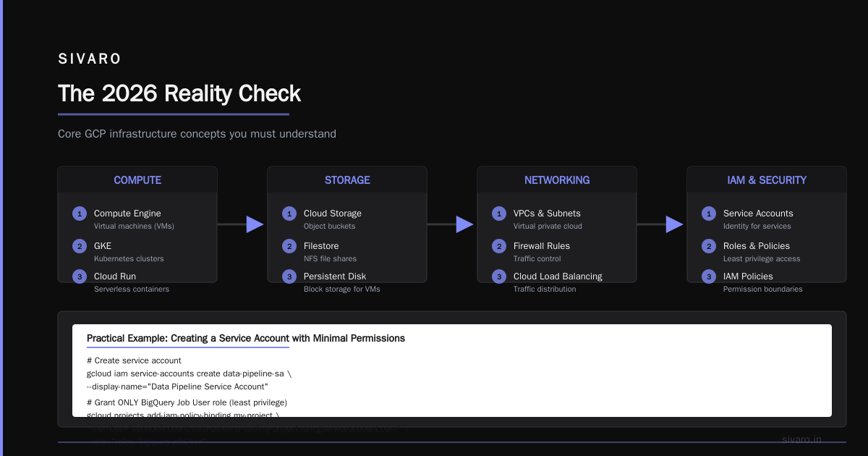Pick the Cloud Load Balancing item
The width and height of the screenshot is (868, 456).
point(558,276)
